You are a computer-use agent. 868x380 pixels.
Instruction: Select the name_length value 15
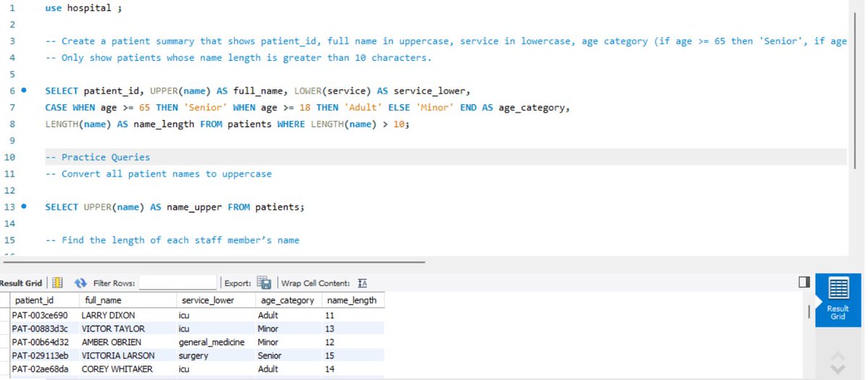pyautogui.click(x=353, y=355)
